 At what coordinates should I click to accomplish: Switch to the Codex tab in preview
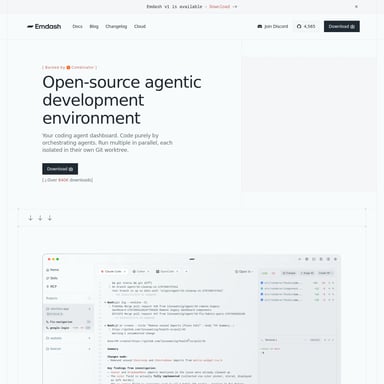pos(141,272)
